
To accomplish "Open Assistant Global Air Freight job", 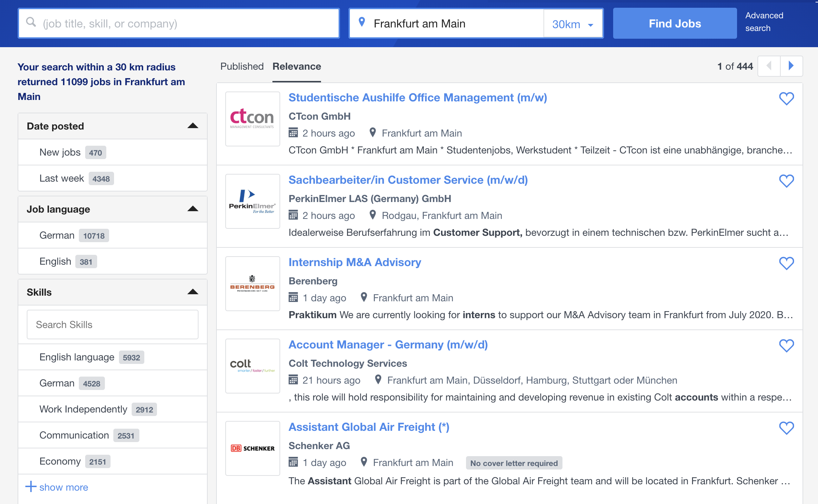I will (369, 427).
